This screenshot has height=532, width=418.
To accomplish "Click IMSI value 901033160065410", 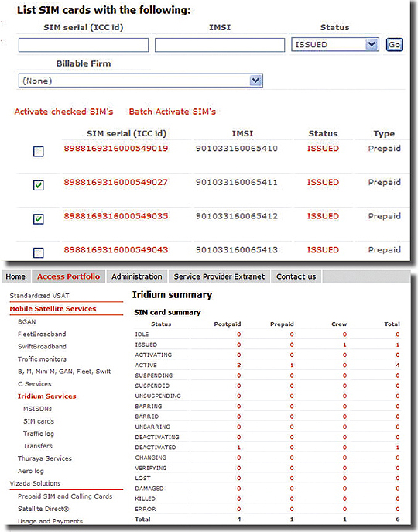I will click(237, 149).
